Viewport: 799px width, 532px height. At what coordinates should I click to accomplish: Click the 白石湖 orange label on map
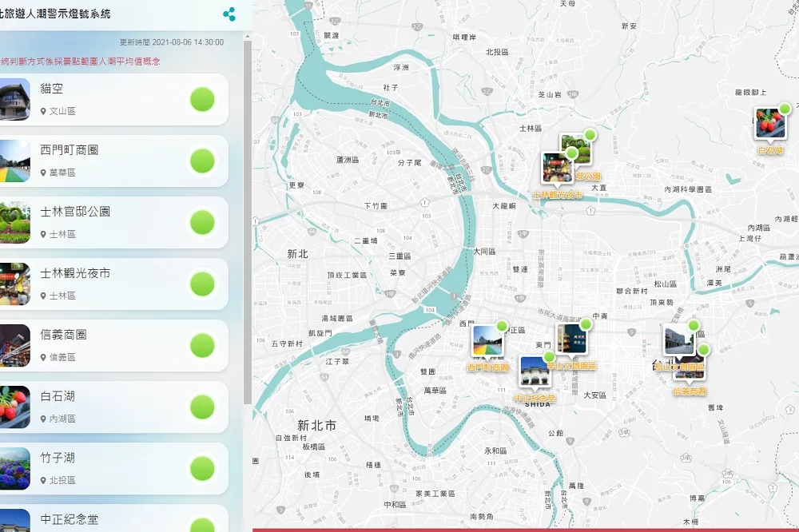[x=770, y=150]
